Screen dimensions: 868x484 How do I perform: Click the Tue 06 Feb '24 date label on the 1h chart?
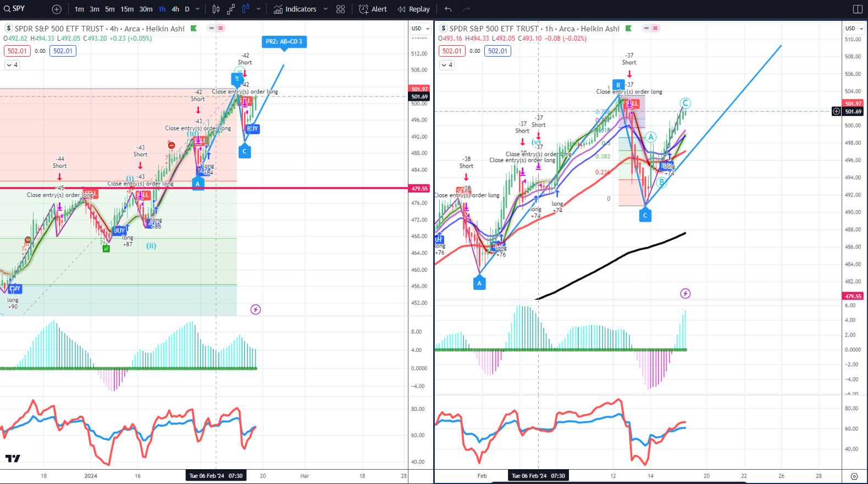538,476
